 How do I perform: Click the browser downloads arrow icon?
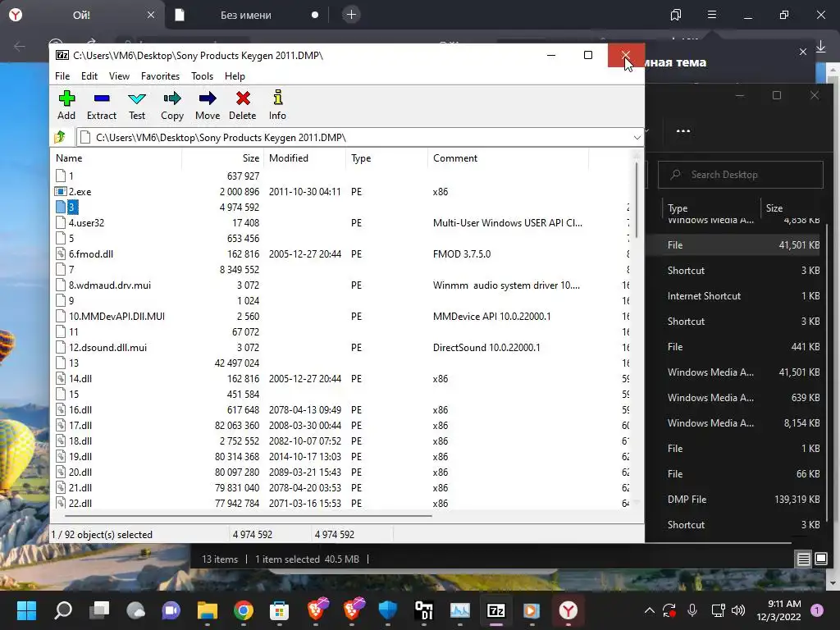820,48
